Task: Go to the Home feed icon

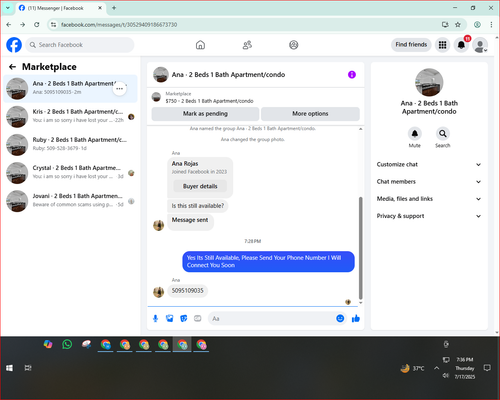Action: 200,45
